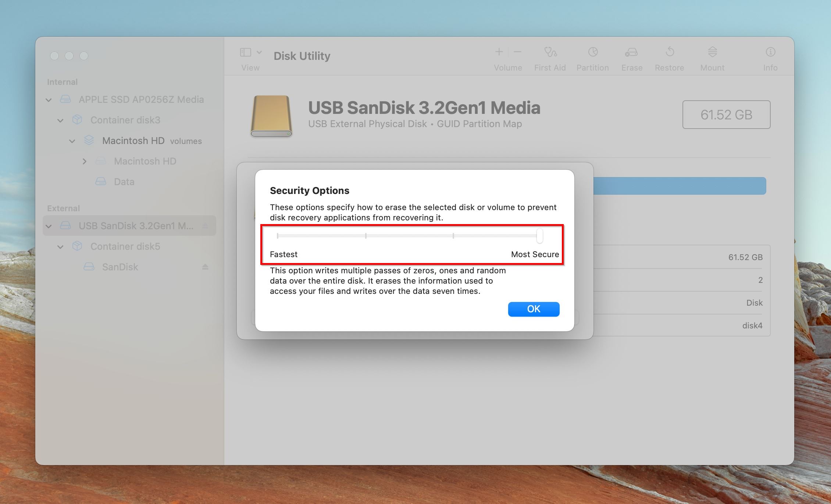Screen dimensions: 831x504
Task: Eject the USB SanDisk 3.2Gen1 disk
Action: [x=205, y=226]
